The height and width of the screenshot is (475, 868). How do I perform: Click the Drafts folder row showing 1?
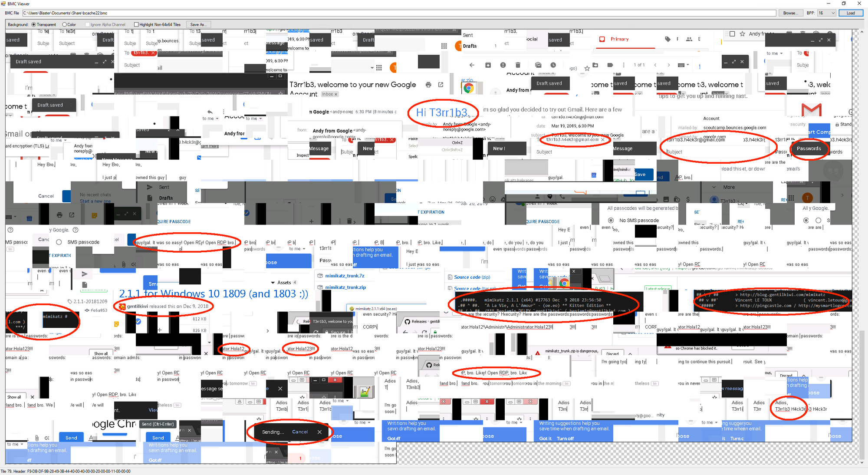480,46
